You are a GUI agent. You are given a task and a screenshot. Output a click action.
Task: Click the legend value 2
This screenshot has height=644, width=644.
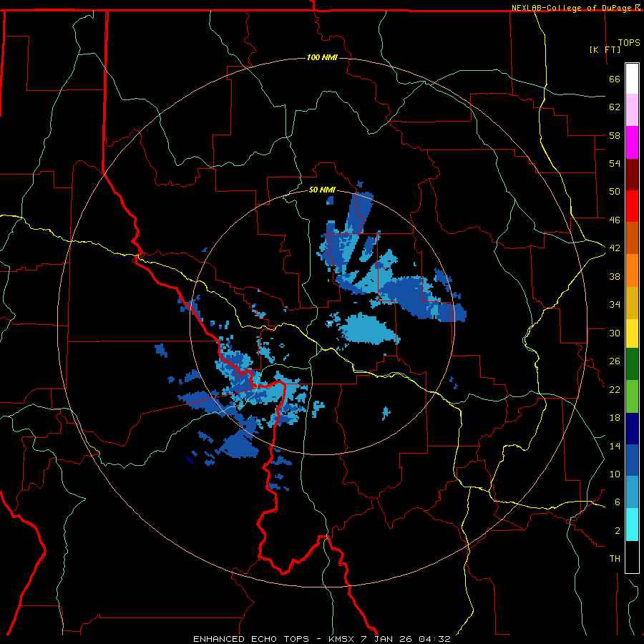click(618, 531)
